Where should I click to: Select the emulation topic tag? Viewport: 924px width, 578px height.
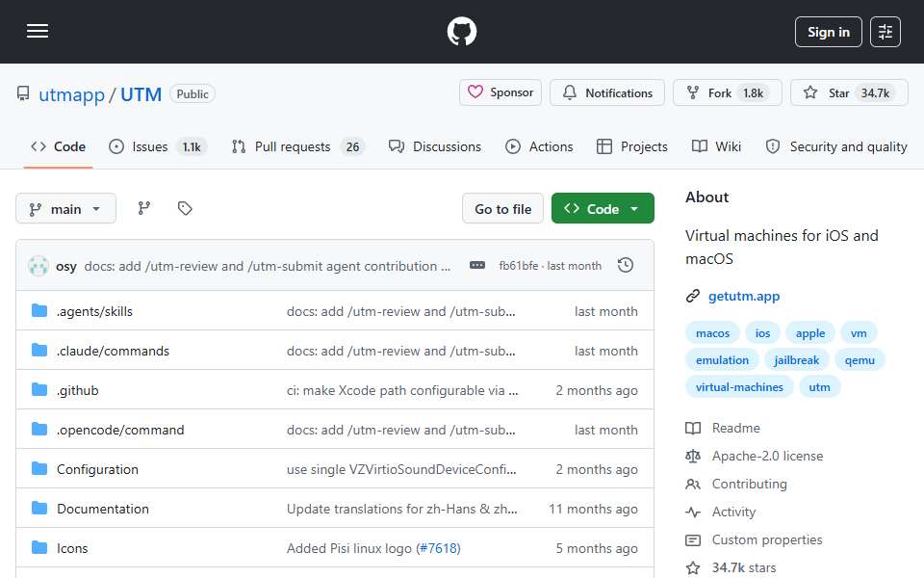click(x=722, y=360)
